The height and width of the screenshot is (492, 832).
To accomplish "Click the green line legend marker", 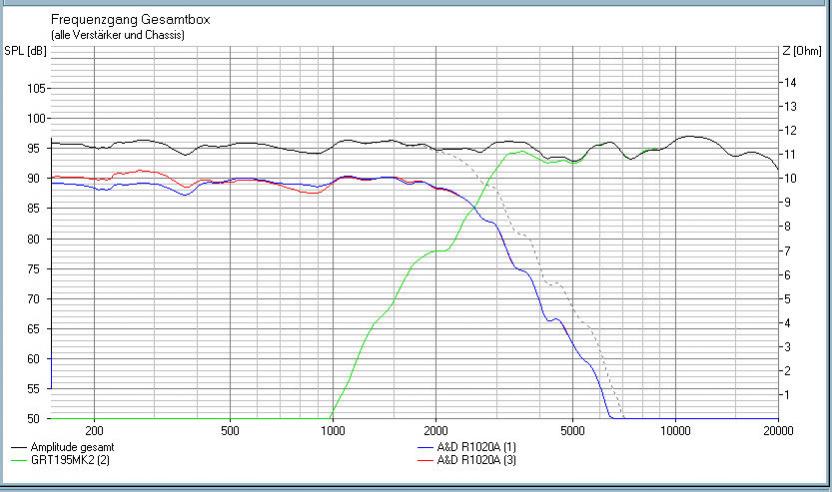I will [x=19, y=460].
